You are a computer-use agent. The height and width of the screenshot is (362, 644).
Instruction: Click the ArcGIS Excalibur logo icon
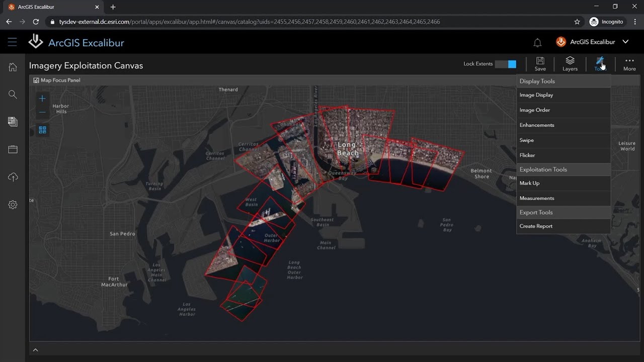tap(36, 41)
